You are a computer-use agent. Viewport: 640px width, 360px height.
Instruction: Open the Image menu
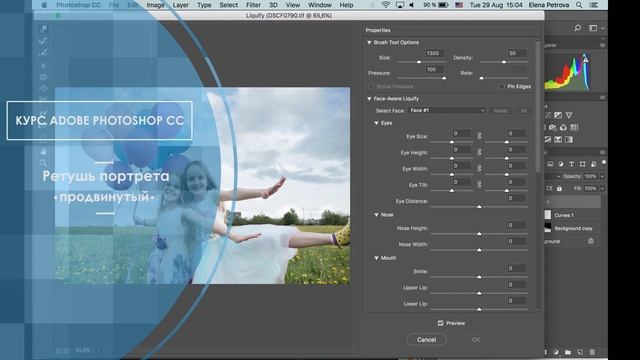click(155, 5)
